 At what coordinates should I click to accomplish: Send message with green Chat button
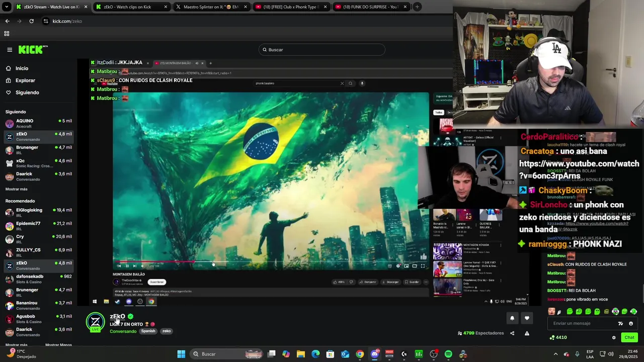(x=629, y=337)
